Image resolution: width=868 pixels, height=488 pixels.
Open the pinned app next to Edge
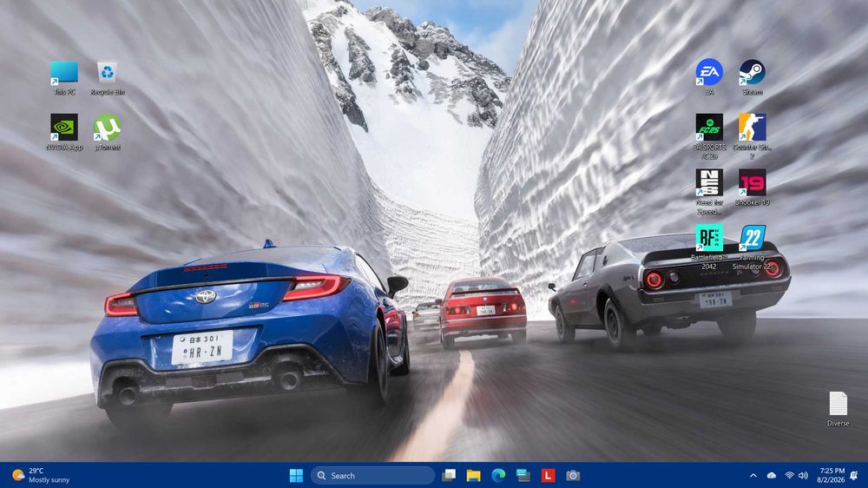523,475
